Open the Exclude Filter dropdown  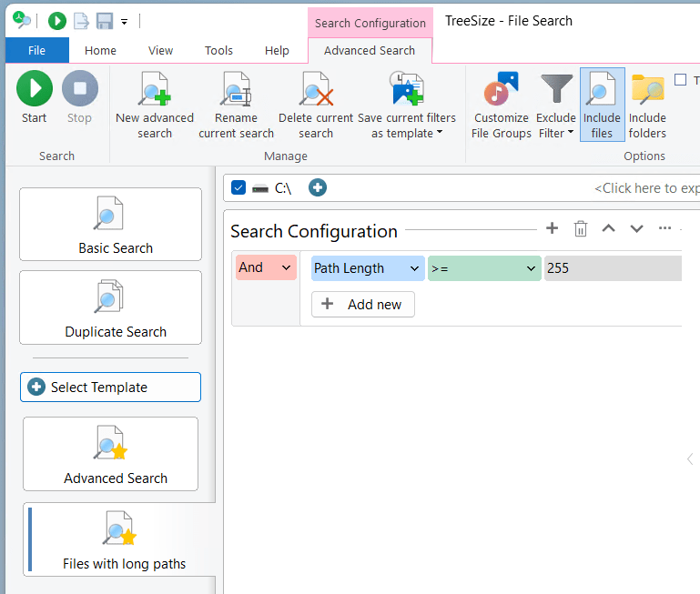pos(556,104)
